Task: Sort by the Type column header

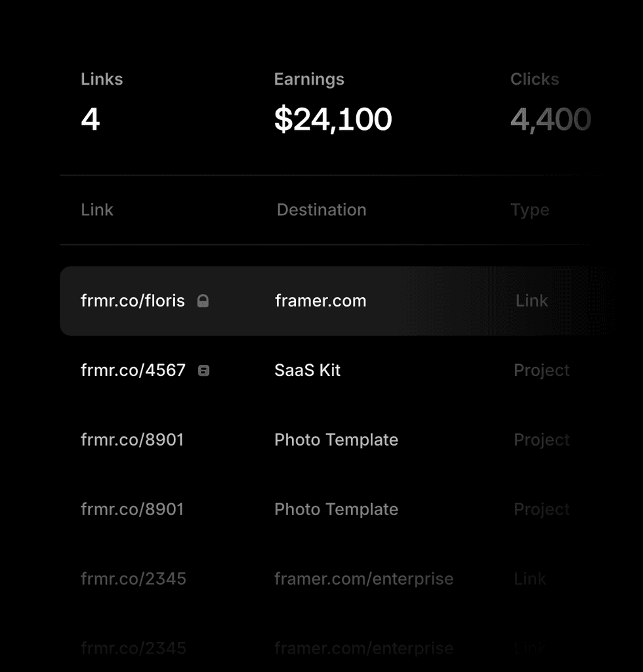Action: tap(529, 210)
